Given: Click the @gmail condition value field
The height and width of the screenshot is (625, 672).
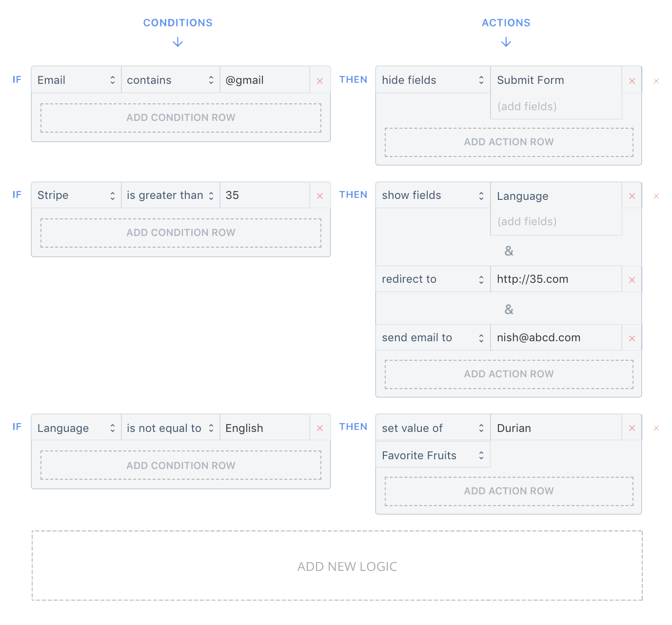Looking at the screenshot, I should 265,80.
